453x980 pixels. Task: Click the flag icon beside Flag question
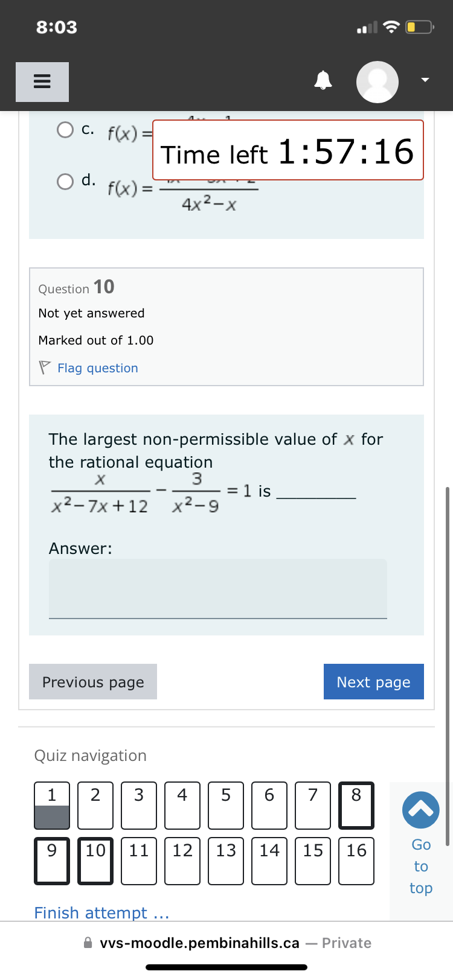pos(43,367)
